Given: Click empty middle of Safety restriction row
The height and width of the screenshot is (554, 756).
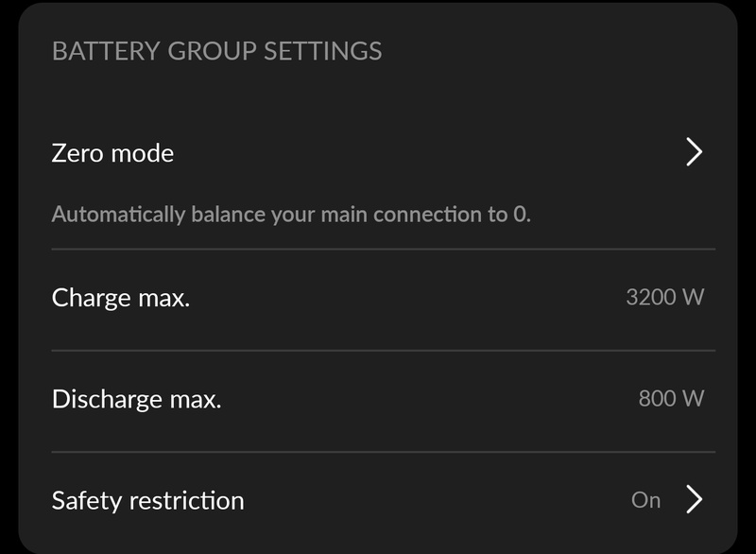Looking at the screenshot, I should coord(435,500).
